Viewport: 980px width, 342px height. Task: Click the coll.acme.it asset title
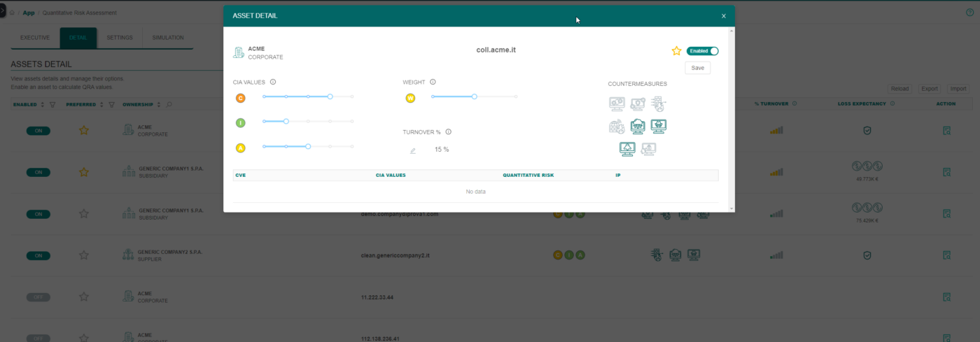point(496,50)
